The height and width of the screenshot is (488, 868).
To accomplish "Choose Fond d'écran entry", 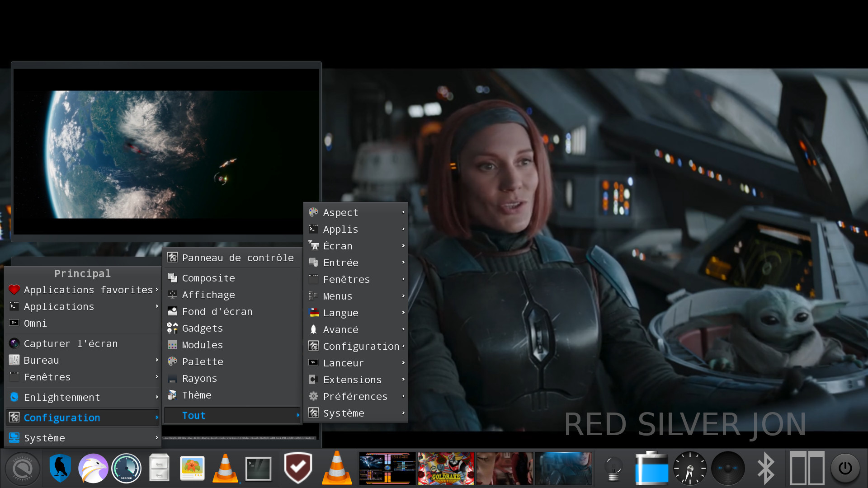I will (x=232, y=311).
